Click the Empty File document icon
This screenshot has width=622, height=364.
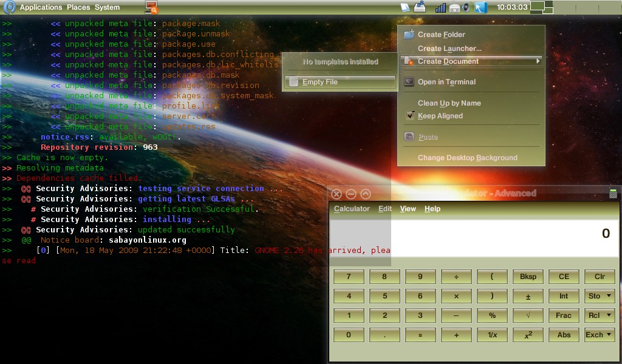click(x=293, y=82)
